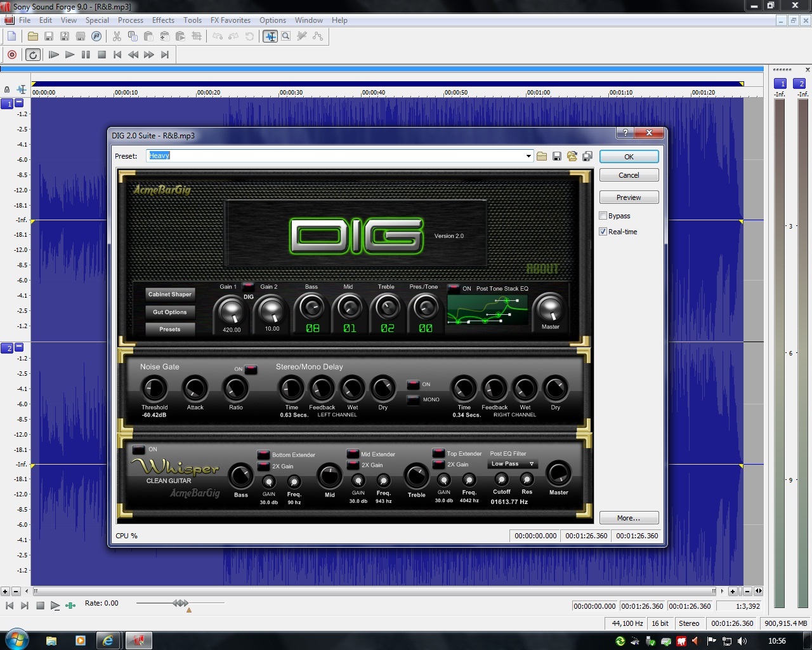
Task: Toggle Loop Playback button
Action: 33,55
